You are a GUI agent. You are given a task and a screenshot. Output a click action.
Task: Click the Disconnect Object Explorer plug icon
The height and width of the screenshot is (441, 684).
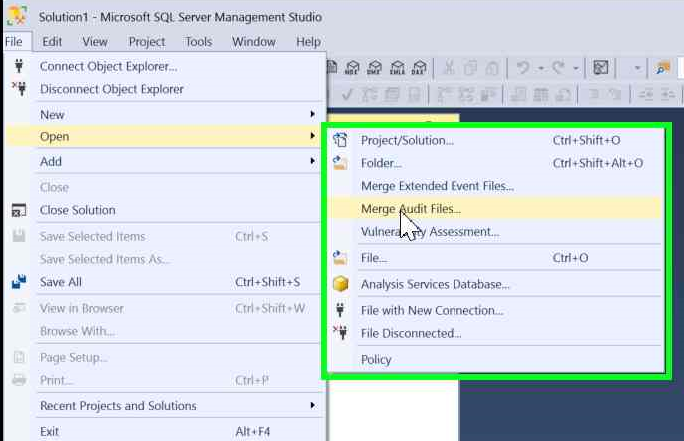[x=19, y=89]
